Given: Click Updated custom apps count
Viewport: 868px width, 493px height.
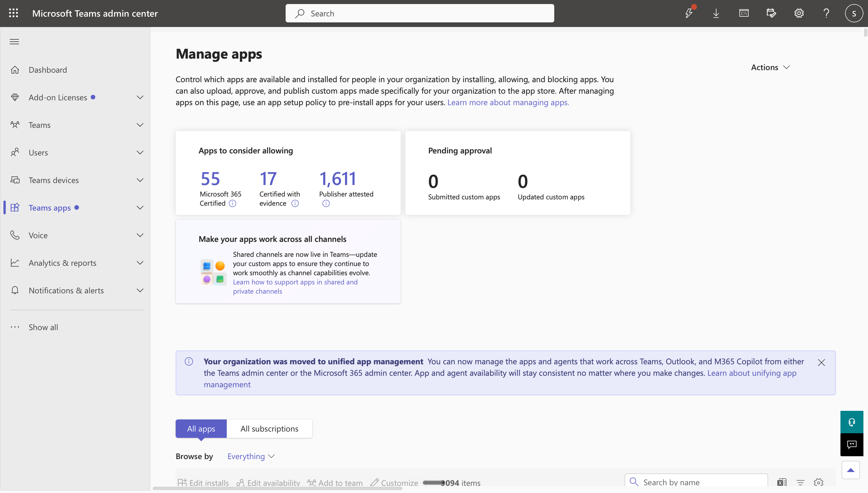Looking at the screenshot, I should pyautogui.click(x=523, y=181).
